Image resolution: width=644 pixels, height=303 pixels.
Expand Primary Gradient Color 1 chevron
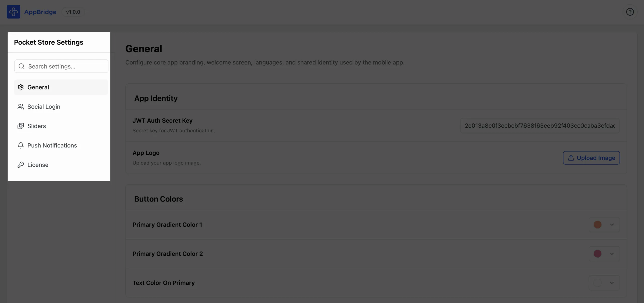point(612,225)
